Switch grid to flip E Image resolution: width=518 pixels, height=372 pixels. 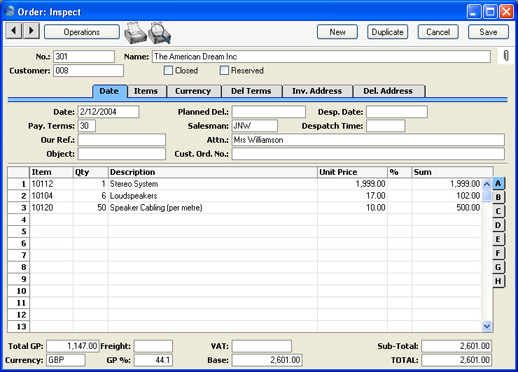pyautogui.click(x=498, y=239)
